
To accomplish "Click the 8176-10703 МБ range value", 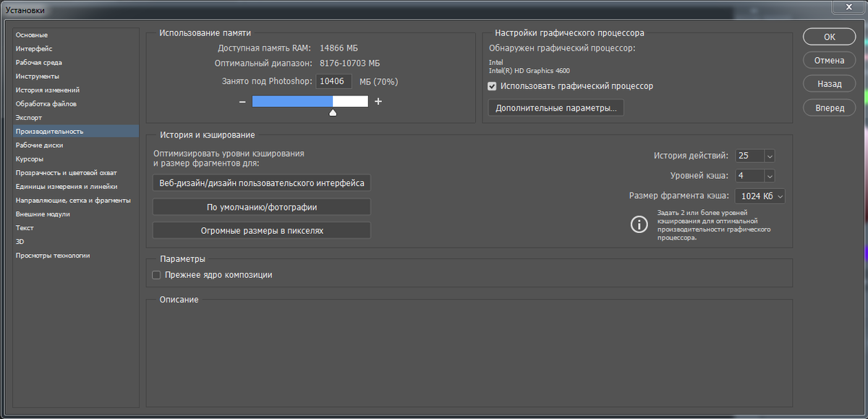I will pyautogui.click(x=349, y=64).
